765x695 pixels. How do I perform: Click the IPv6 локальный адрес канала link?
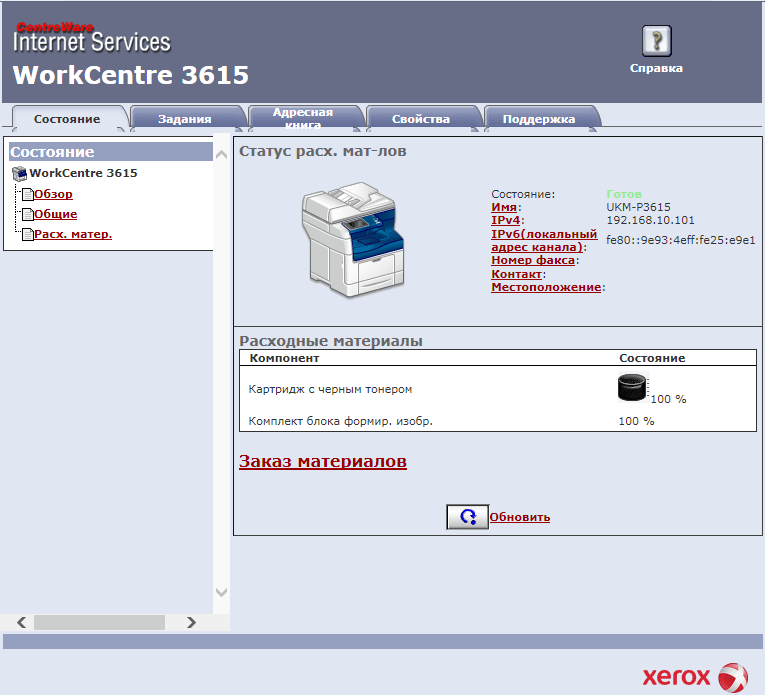(x=544, y=240)
